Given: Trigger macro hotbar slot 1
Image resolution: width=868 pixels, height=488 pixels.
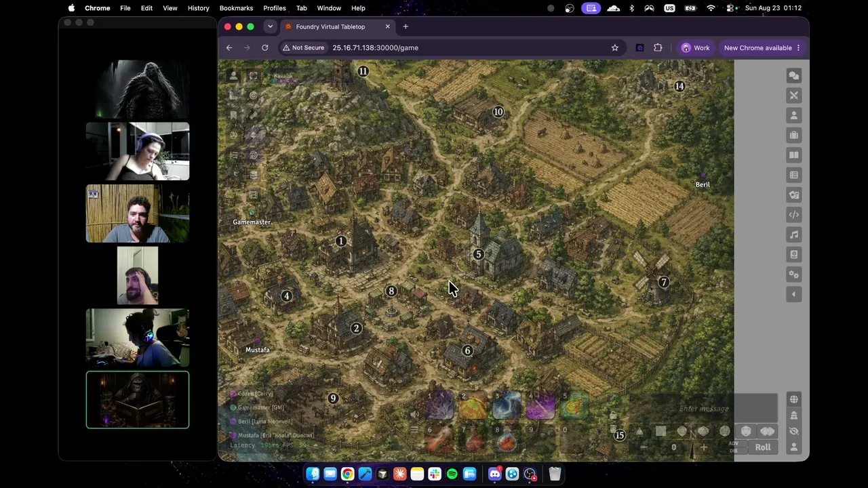Looking at the screenshot, I should 439,406.
